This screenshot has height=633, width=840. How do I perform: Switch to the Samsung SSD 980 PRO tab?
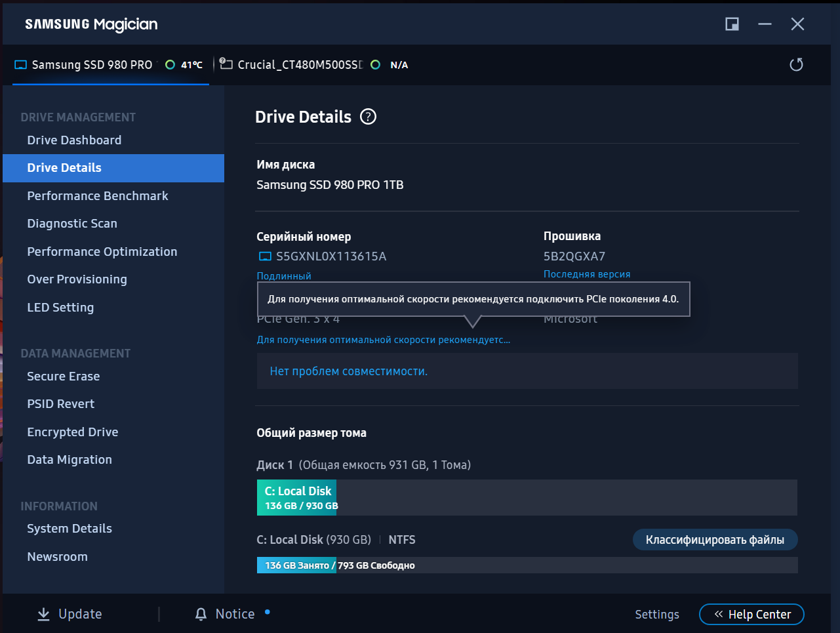[110, 65]
